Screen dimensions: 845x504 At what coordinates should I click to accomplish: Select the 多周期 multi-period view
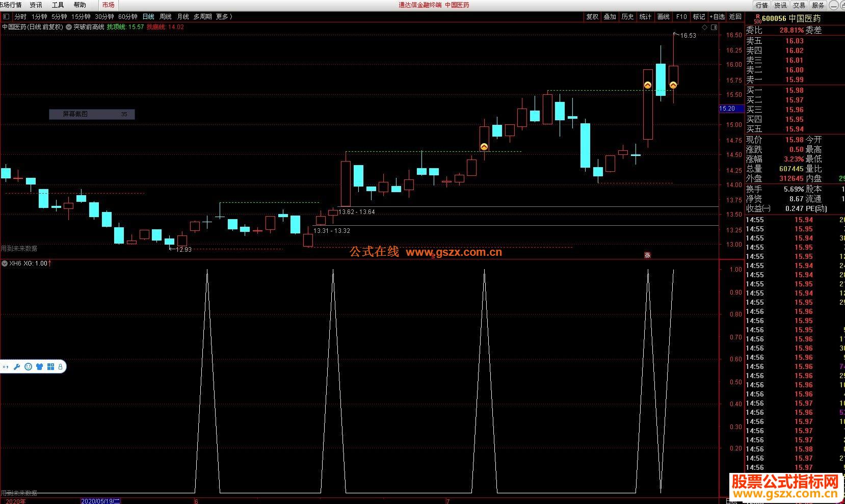pos(202,17)
